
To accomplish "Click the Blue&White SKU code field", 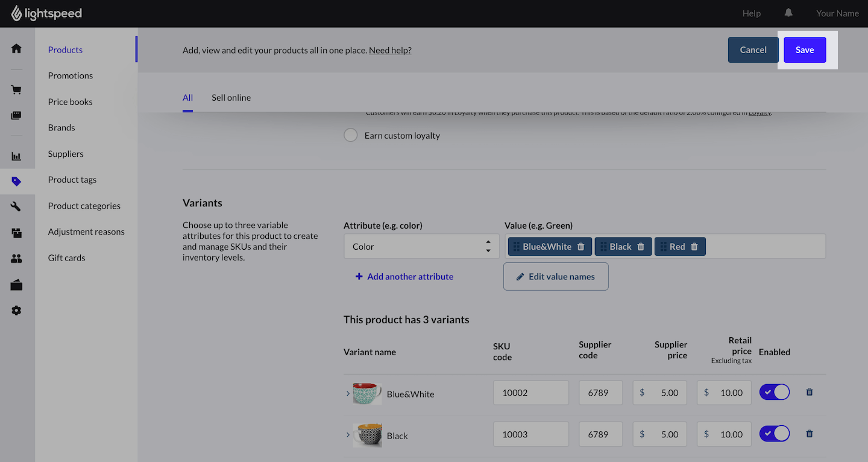I will 530,393.
